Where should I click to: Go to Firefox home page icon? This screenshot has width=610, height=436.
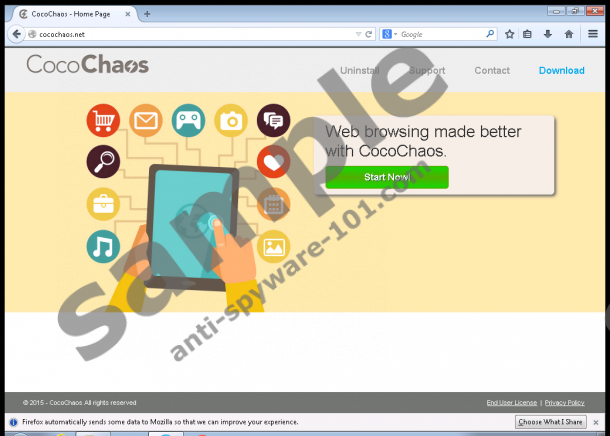568,34
